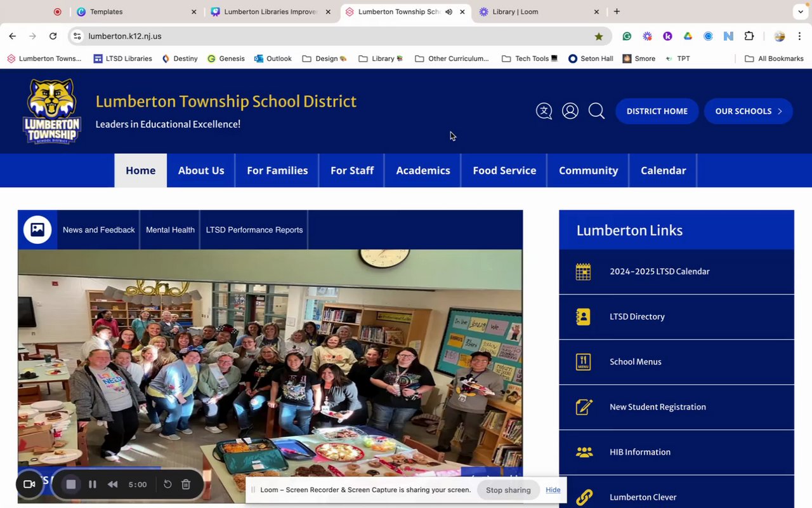Open the Calendar menu item
Viewport: 812px width, 508px height.
click(x=663, y=170)
